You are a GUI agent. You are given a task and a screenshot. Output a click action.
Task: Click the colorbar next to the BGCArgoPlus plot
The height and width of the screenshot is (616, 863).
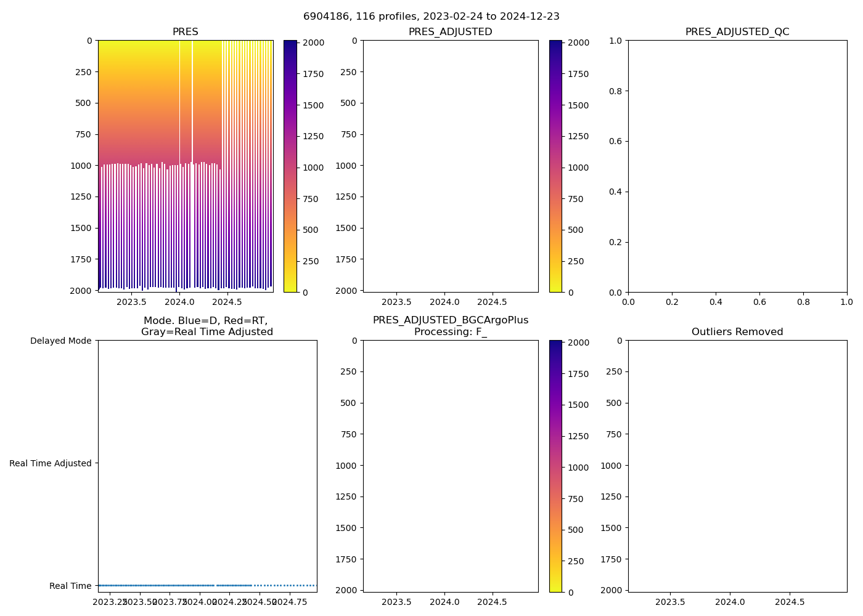click(x=555, y=465)
